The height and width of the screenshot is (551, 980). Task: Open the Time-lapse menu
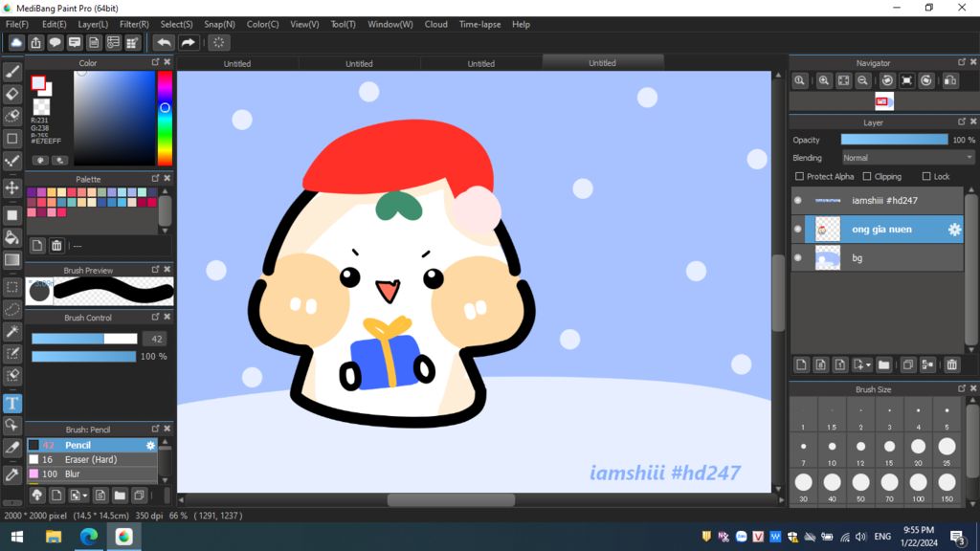pyautogui.click(x=479, y=24)
